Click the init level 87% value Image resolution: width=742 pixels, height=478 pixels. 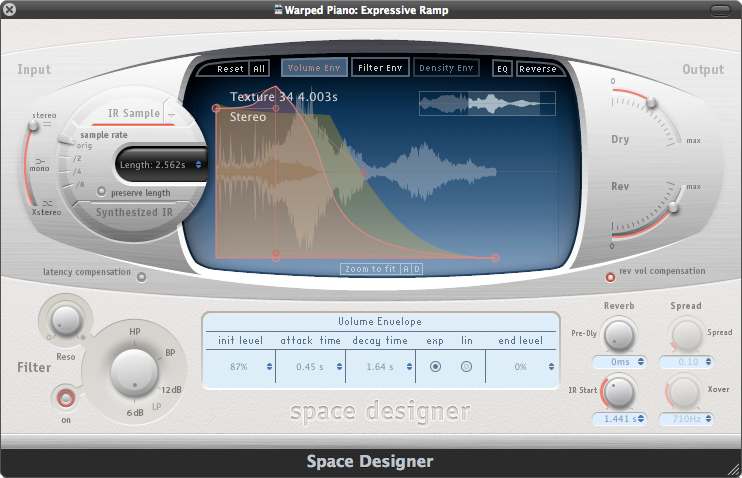coord(238,367)
